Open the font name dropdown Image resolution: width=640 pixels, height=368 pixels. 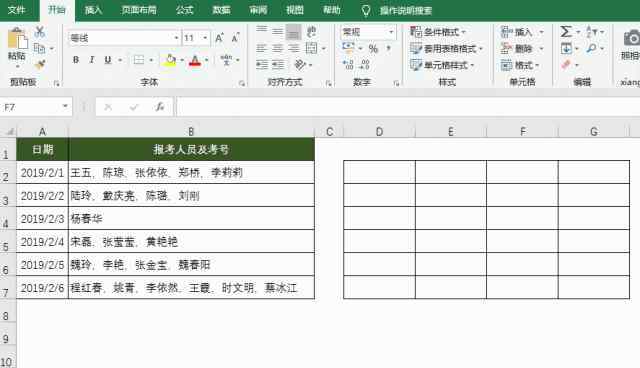pyautogui.click(x=176, y=38)
